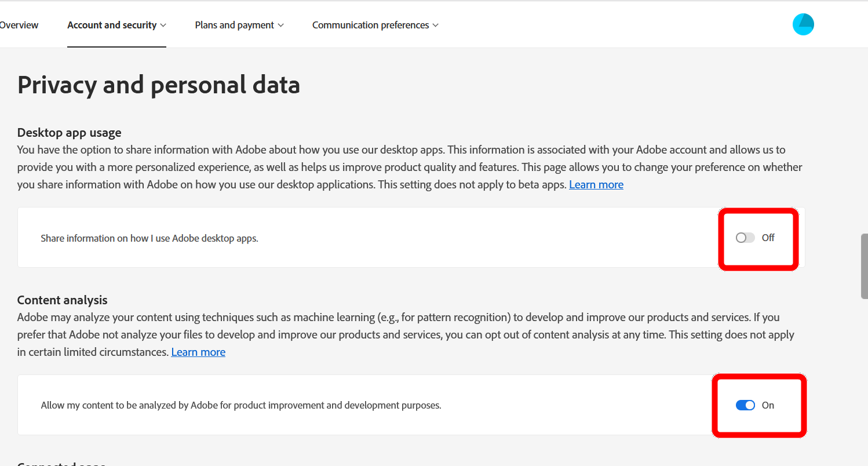This screenshot has height=466, width=868.
Task: Click the Desktop app usage section heading
Action: click(x=69, y=132)
